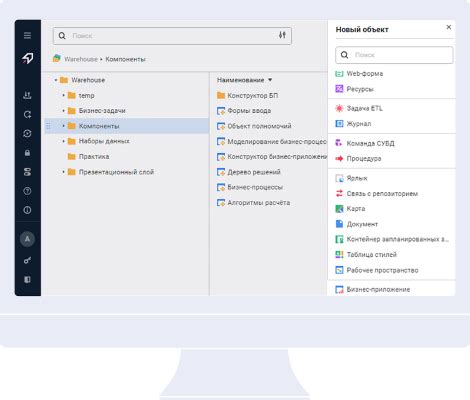Sort by the Наименование column arrow
The width and height of the screenshot is (470, 400).
tap(270, 80)
